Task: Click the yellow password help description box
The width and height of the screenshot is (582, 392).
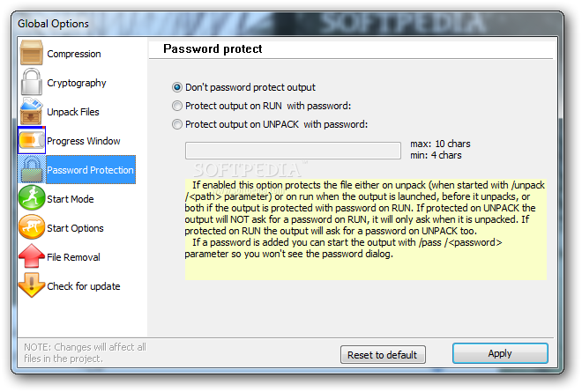Action: coord(366,229)
